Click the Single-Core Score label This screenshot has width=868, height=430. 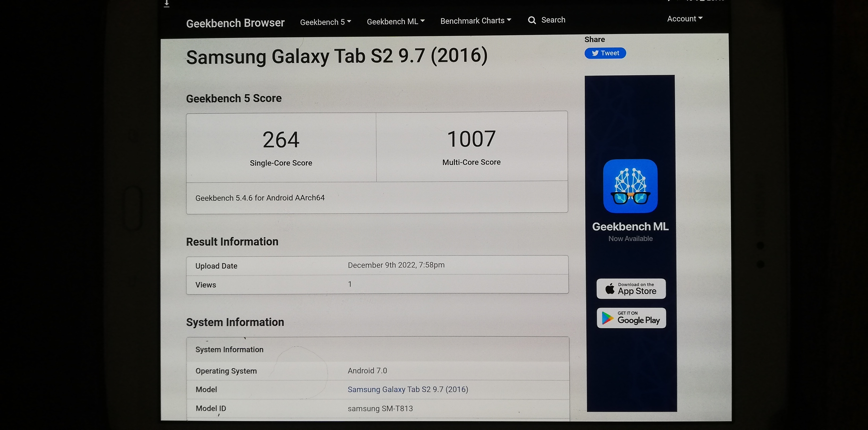point(281,163)
